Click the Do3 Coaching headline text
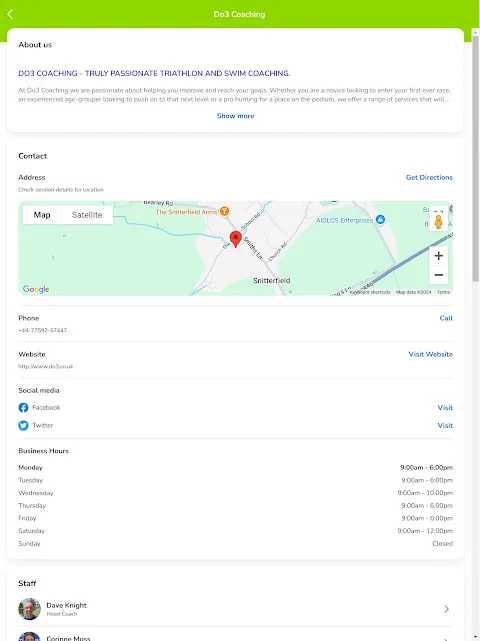 tap(154, 74)
